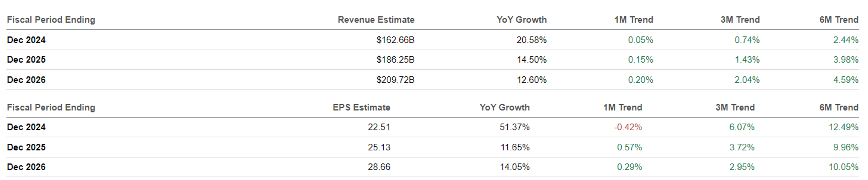Click the Revenue Estimate column header
Image resolution: width=868 pixels, height=180 pixels.
click(376, 20)
